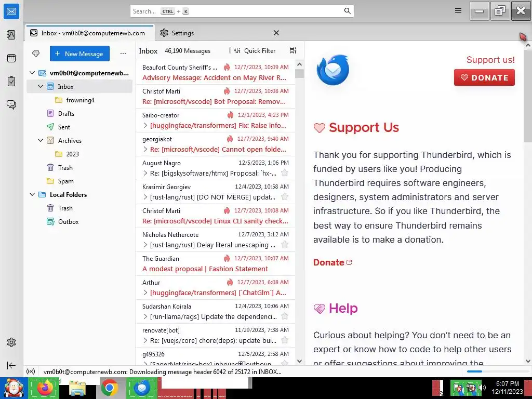
Task: Click the message list scrollbar thumb
Action: [299, 74]
